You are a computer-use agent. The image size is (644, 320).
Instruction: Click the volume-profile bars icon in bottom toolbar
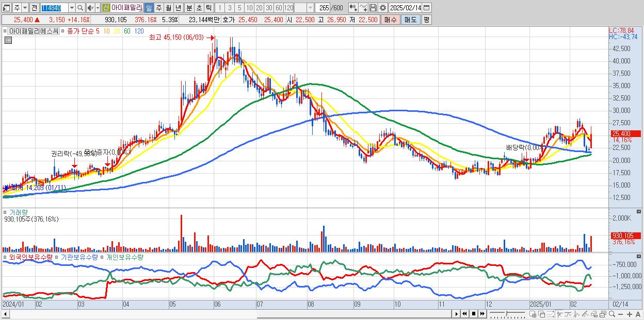point(594,314)
